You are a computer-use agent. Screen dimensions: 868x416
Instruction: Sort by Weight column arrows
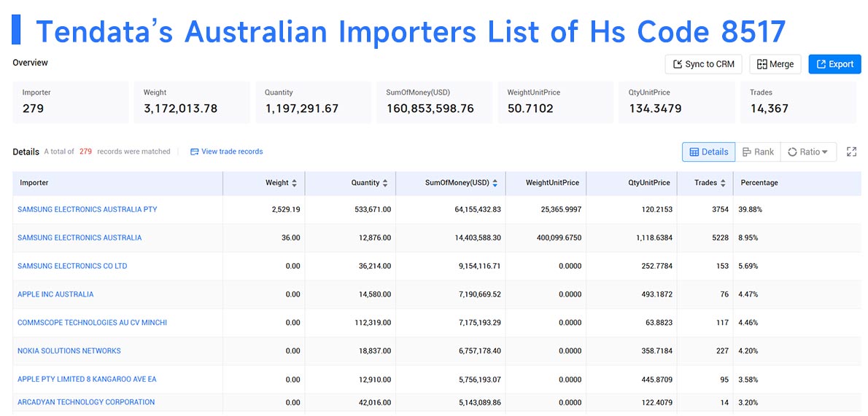pyautogui.click(x=294, y=183)
